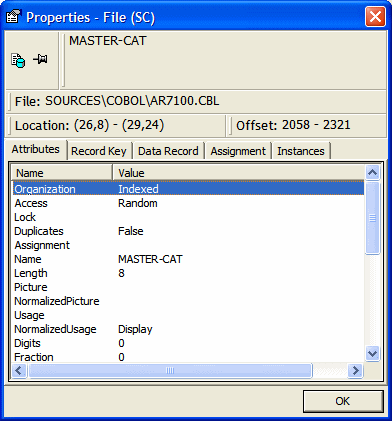Open the Instances tab
This screenshot has height=421, width=392.
click(x=301, y=151)
